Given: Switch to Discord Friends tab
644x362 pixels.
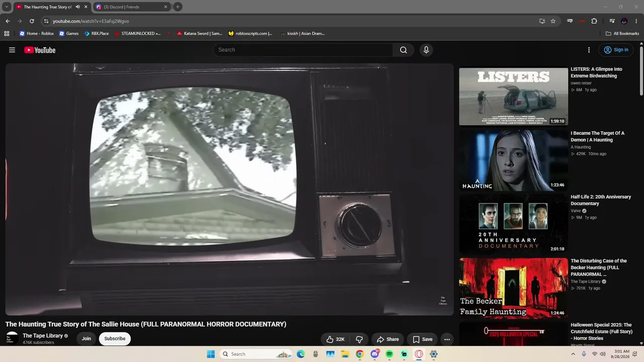Looking at the screenshot, I should click(x=132, y=7).
